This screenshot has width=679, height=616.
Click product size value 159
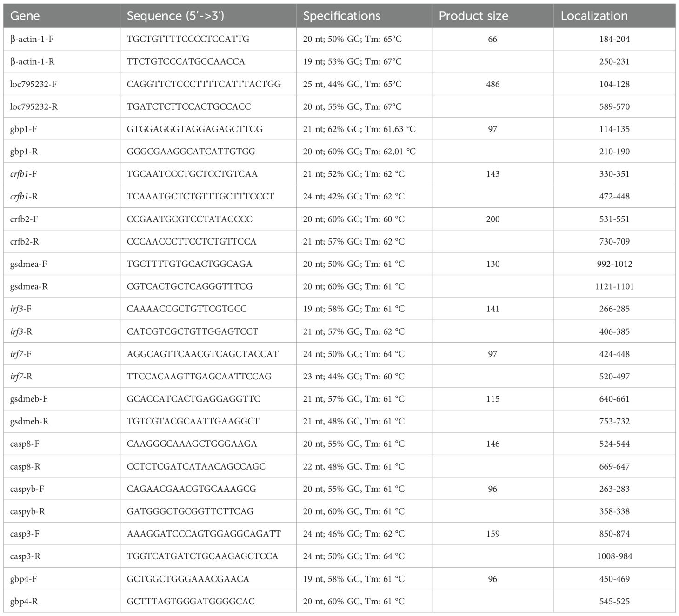click(x=493, y=534)
